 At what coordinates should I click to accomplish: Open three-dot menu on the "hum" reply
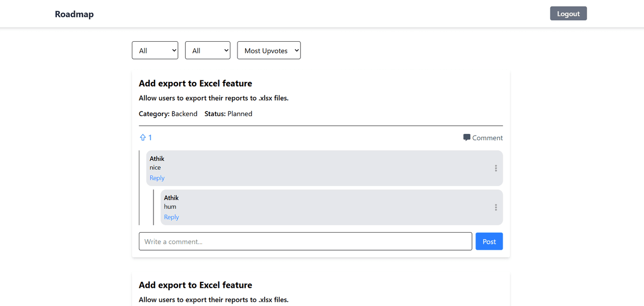pyautogui.click(x=496, y=208)
